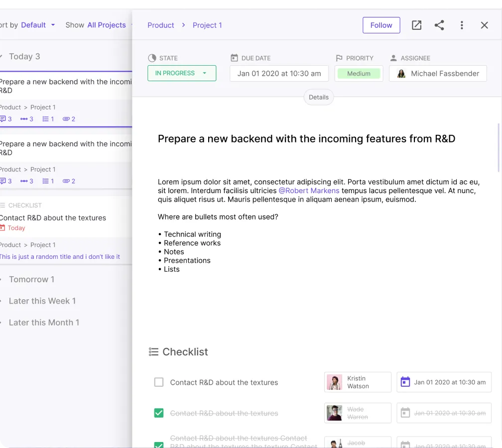Click the attachments paperclip icon showing 2
The image size is (502, 448).
pyautogui.click(x=67, y=119)
